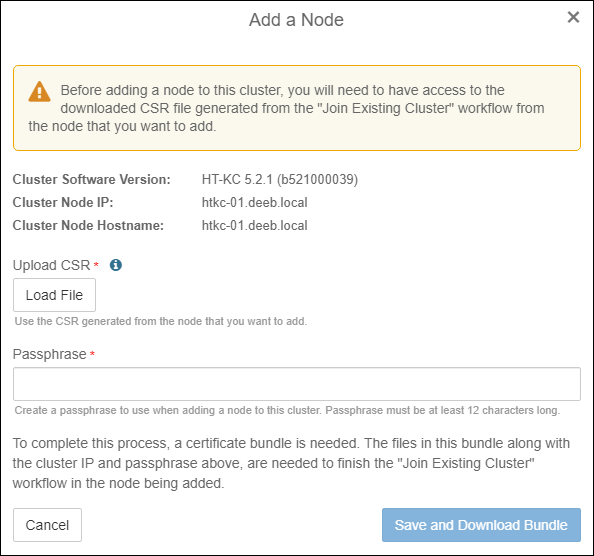Click the Cluster Software Version label
This screenshot has height=556, width=594.
pyautogui.click(x=92, y=179)
